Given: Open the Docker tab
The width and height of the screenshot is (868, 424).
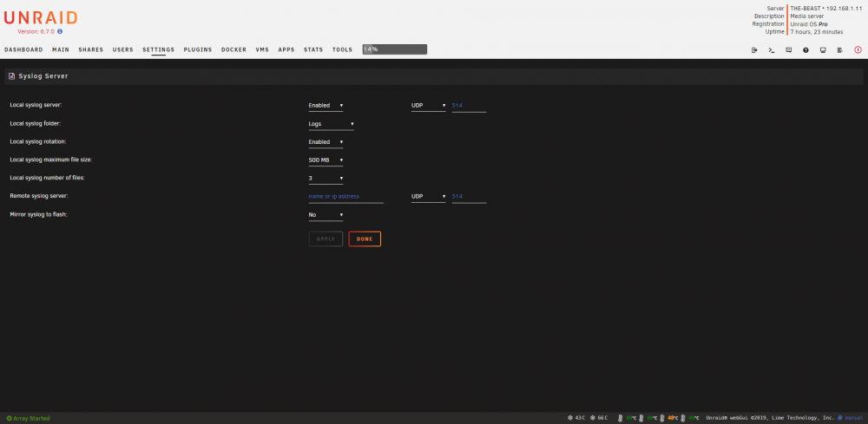Looking at the screenshot, I should tap(233, 49).
